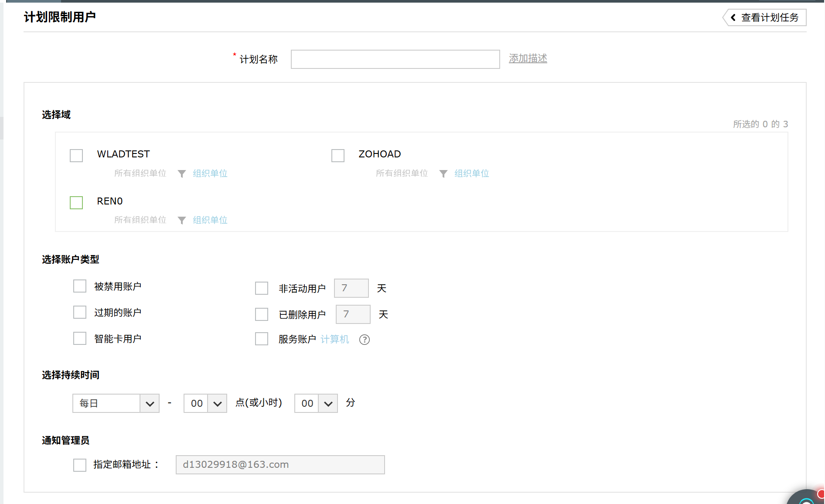Click 所有组织单位 text under ZOHOAD
Viewport: 825px width, 504px height.
coord(402,174)
